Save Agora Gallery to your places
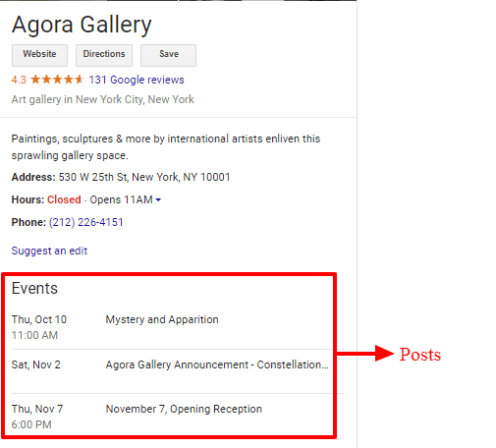 169,55
